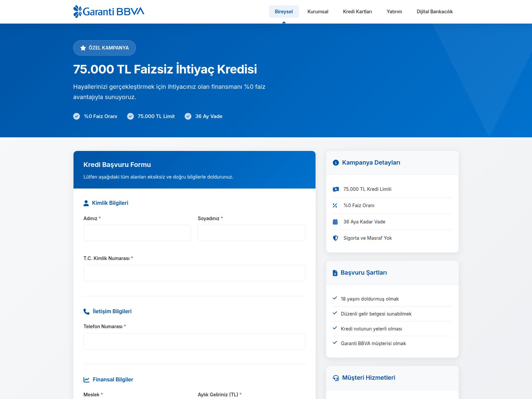Click the Kredi Başvuru Formu title
532x399 pixels.
pyautogui.click(x=117, y=165)
